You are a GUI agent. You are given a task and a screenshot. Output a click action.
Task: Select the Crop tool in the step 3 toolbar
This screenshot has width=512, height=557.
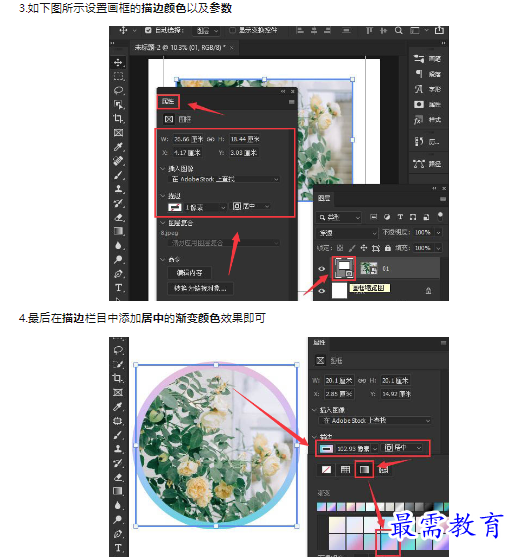click(x=118, y=118)
